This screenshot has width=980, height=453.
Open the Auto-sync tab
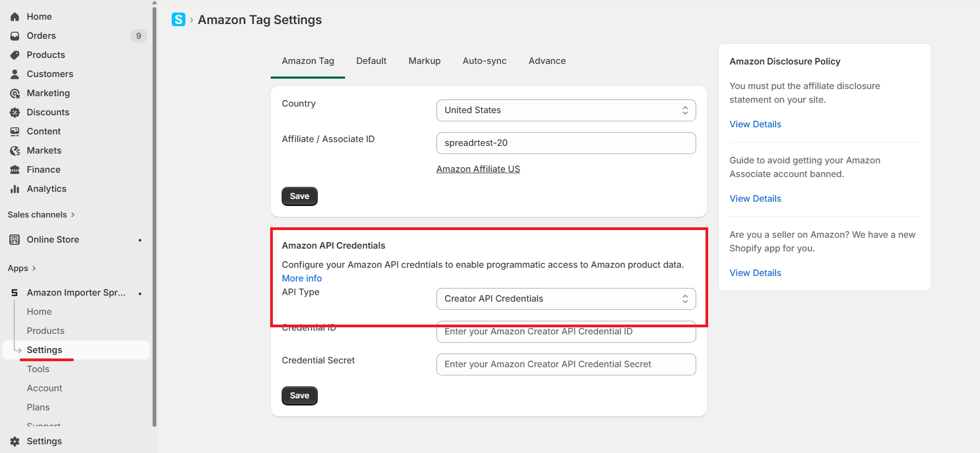[485, 61]
